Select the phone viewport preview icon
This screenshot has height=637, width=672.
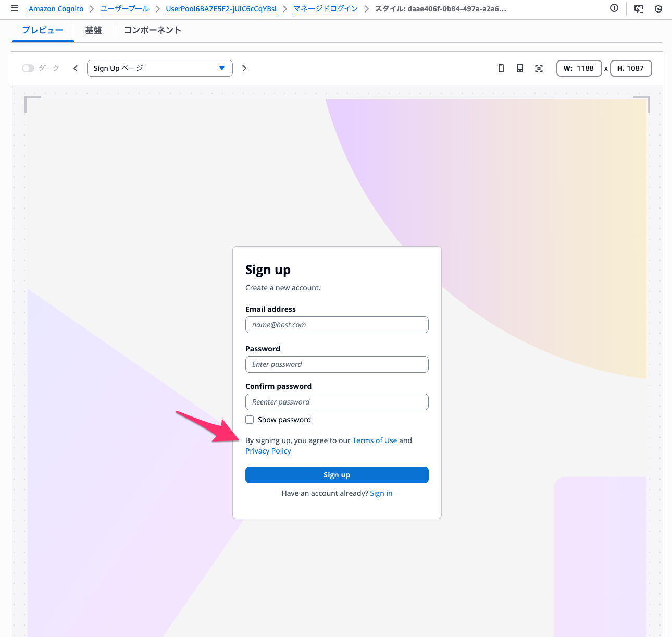tap(501, 68)
